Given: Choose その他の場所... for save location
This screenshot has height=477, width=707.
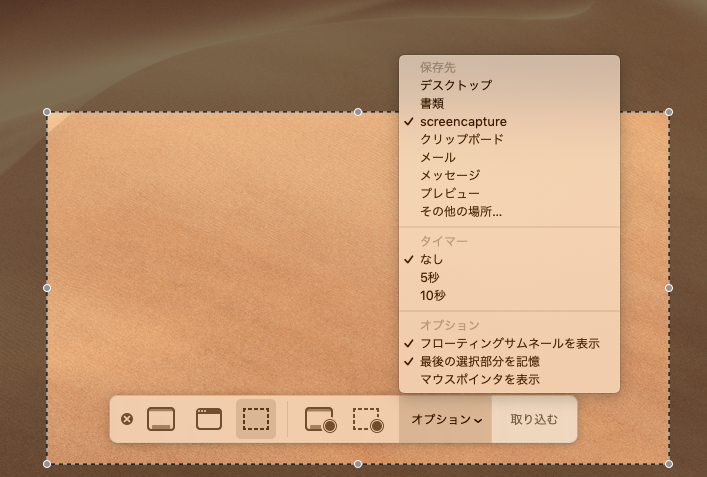Looking at the screenshot, I should tap(509, 211).
